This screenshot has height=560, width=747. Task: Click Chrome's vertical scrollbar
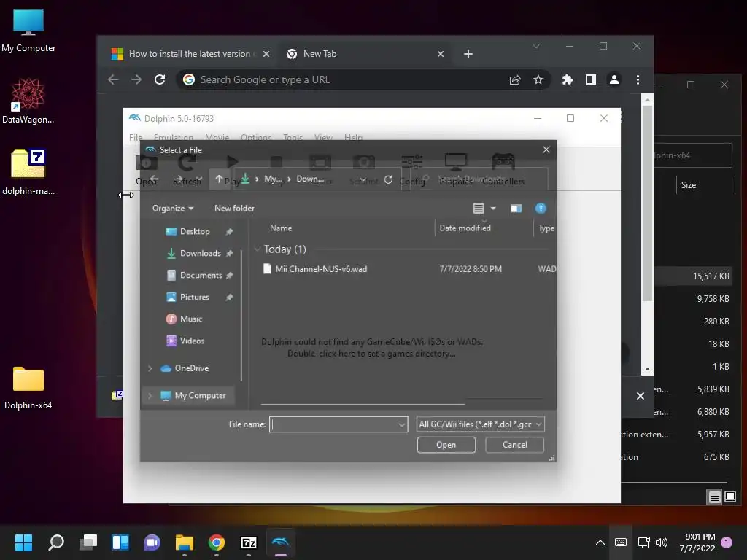[x=647, y=204]
